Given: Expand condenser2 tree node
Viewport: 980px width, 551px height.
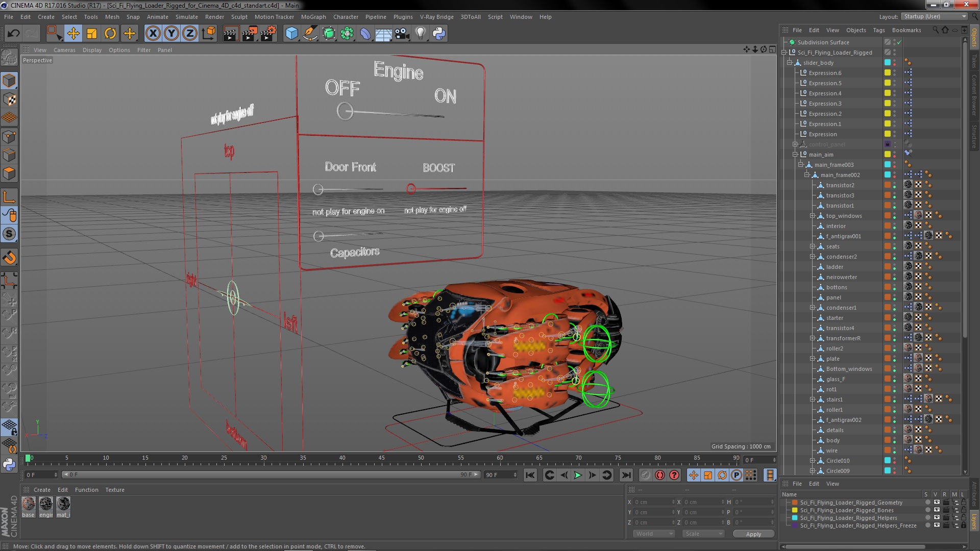Looking at the screenshot, I should [x=813, y=257].
